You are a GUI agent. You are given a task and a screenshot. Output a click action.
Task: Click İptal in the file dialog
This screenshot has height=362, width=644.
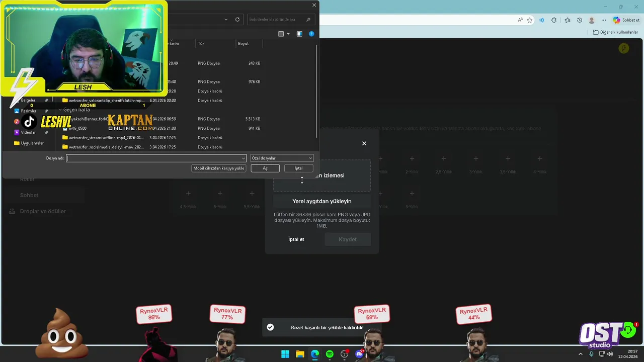298,168
